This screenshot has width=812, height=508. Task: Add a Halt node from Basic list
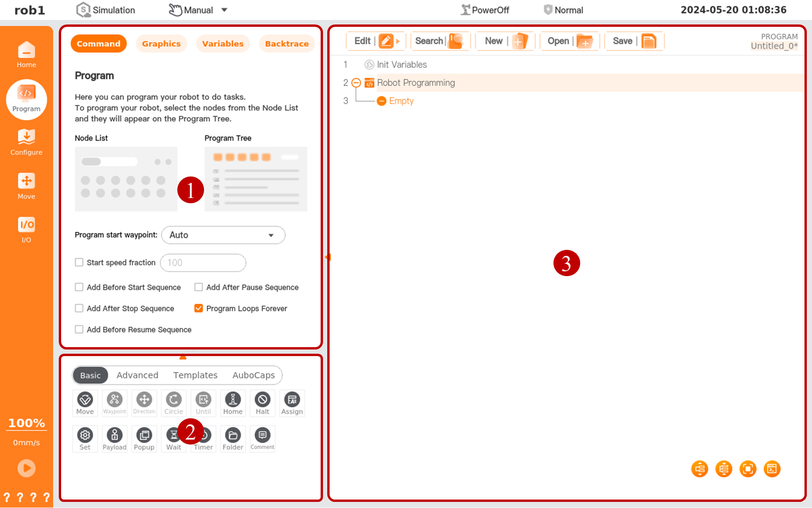click(262, 403)
